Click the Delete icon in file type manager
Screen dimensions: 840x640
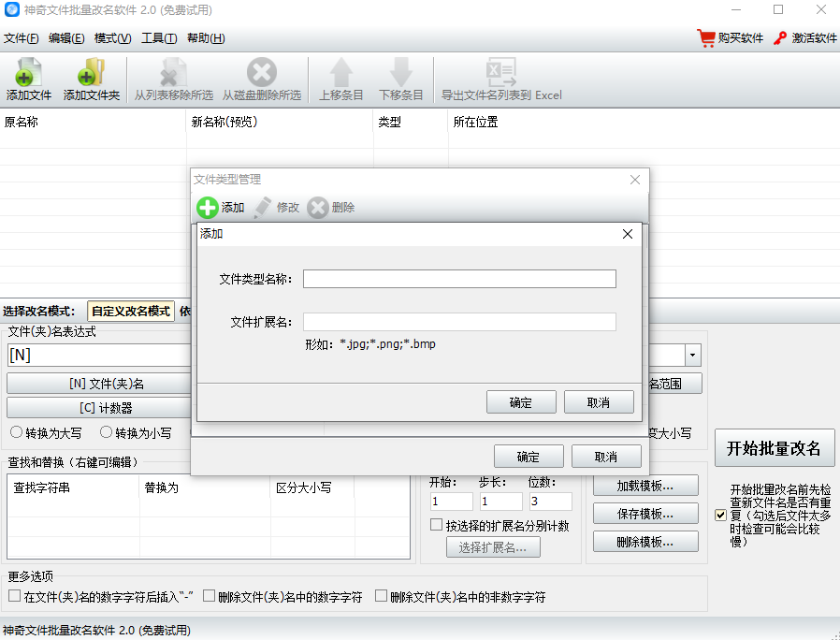coord(318,208)
